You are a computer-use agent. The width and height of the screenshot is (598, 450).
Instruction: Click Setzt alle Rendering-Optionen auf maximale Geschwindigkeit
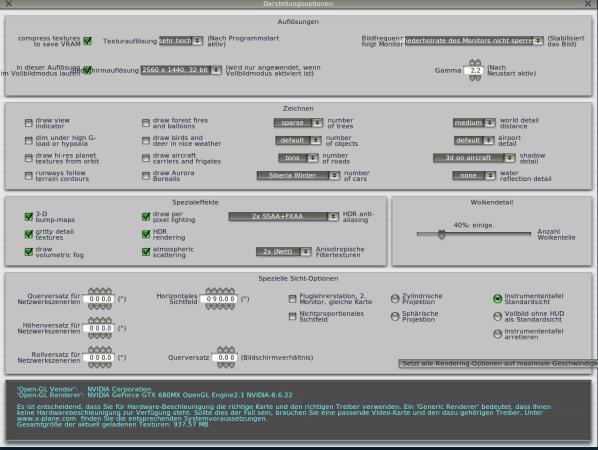coord(498,363)
